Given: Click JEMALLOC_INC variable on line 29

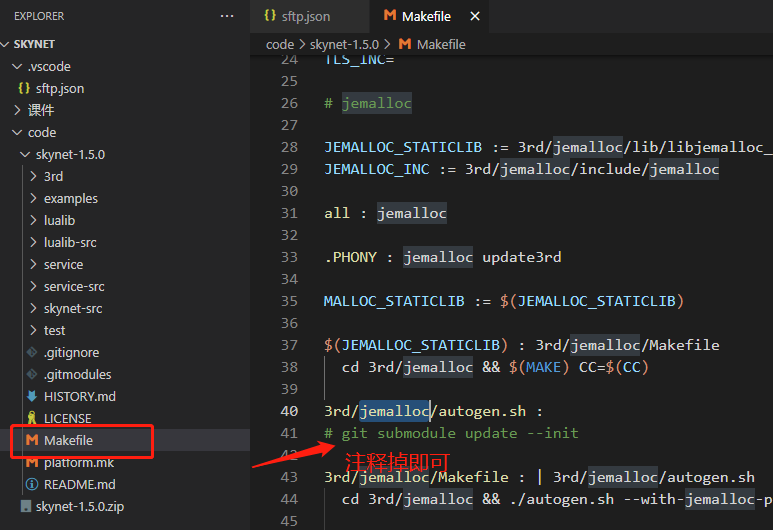Looking at the screenshot, I should coord(377,169).
